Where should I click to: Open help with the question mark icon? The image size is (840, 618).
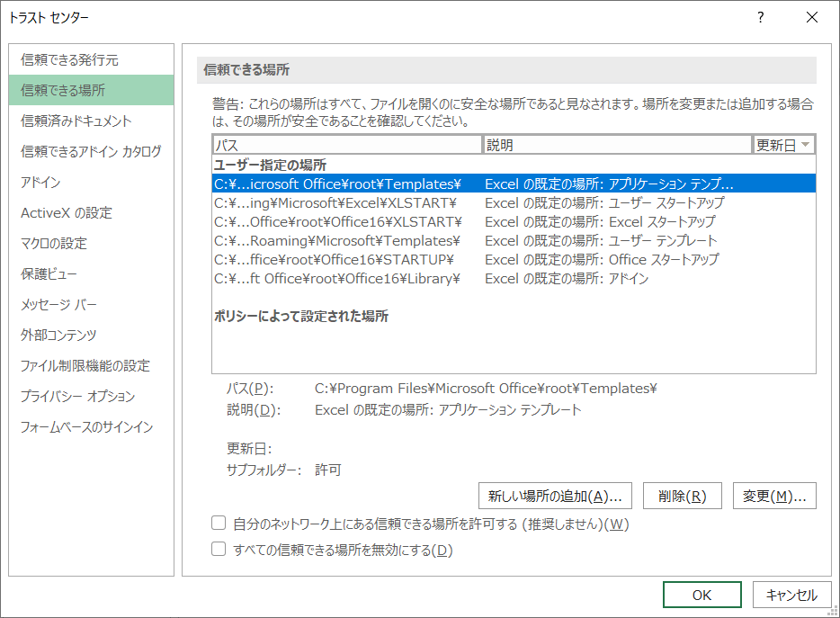(760, 18)
